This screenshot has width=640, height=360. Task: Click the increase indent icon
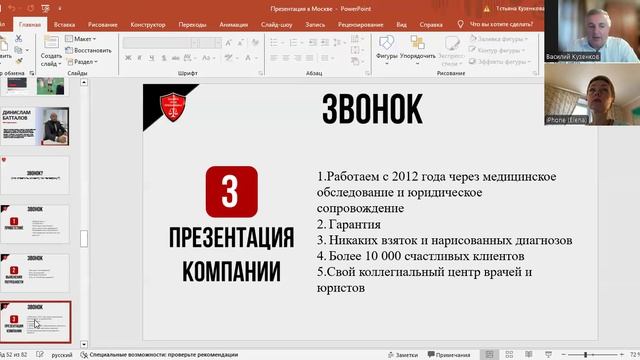[325, 42]
